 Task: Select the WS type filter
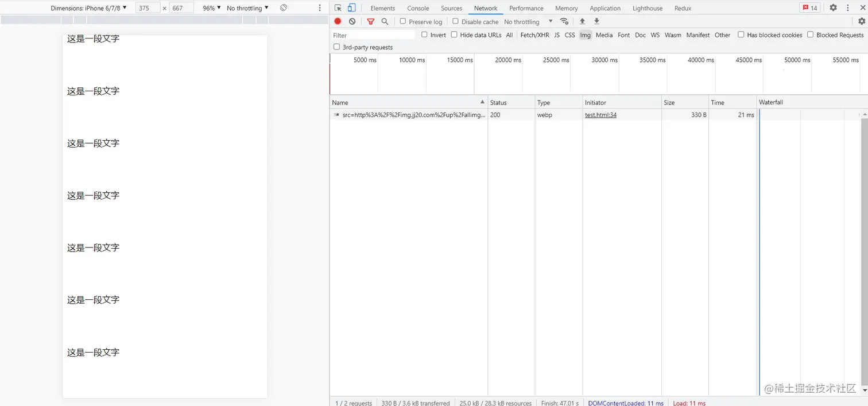click(655, 35)
